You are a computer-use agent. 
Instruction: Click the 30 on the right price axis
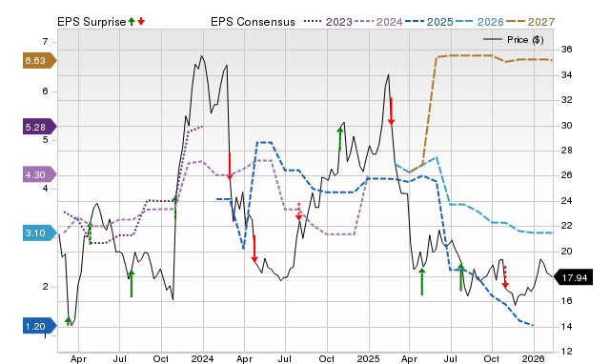(x=567, y=125)
